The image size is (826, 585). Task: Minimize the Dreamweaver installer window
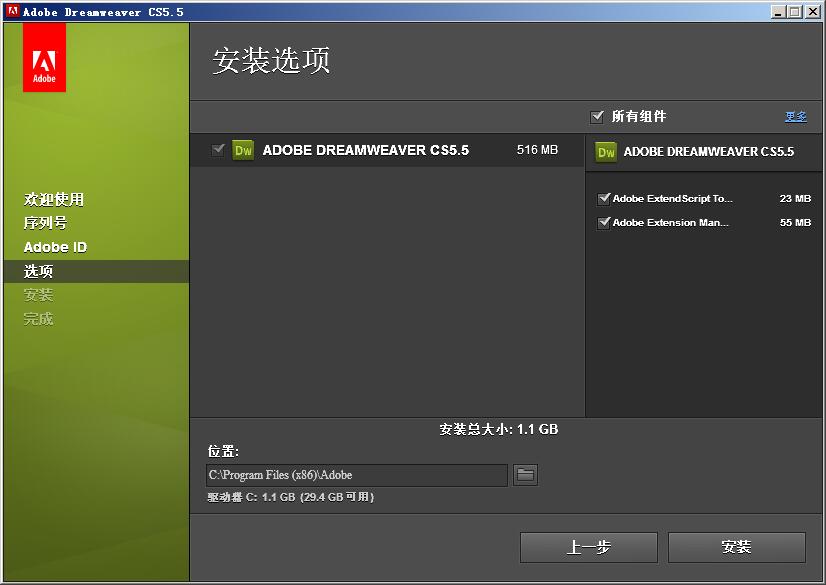(x=778, y=12)
